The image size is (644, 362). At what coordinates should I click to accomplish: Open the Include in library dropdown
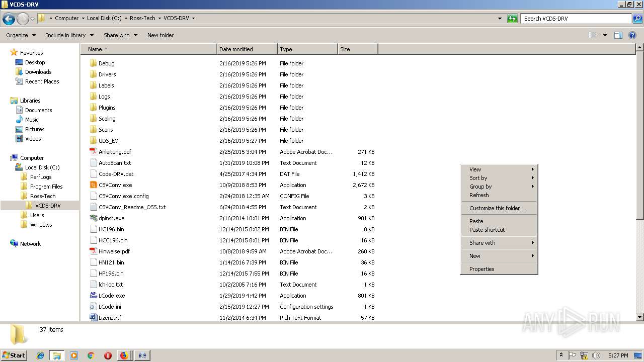pyautogui.click(x=69, y=35)
